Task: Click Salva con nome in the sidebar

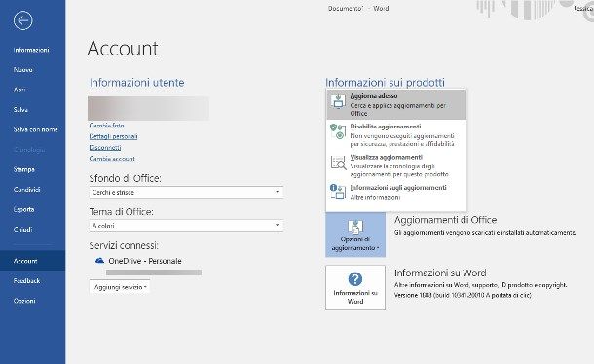Action: (35, 129)
